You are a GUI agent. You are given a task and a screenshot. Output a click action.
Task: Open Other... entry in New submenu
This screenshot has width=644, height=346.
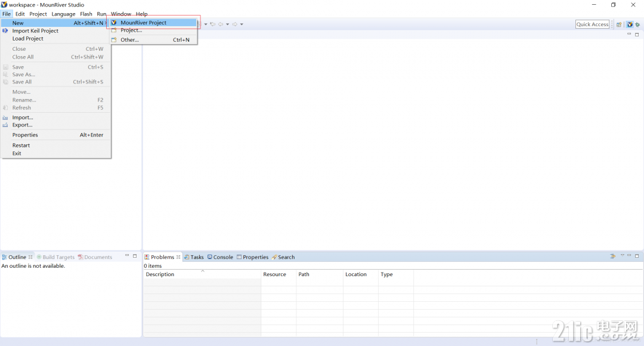pos(154,40)
